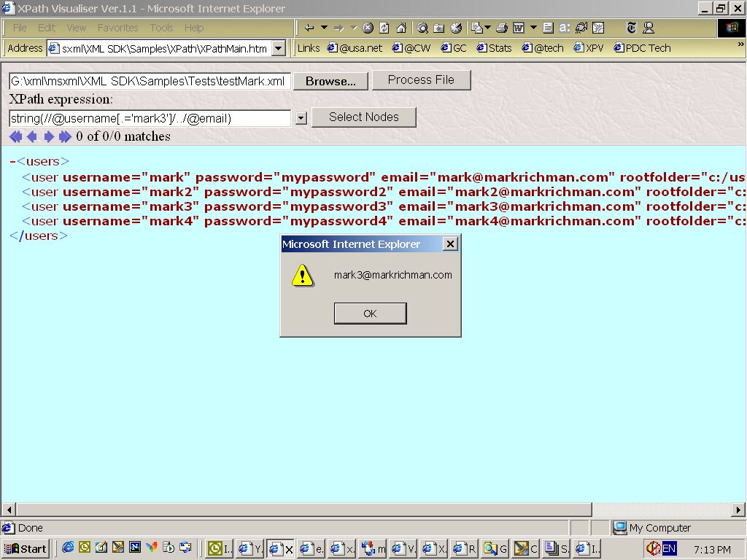Click the horizontal scrollbar thumb
Image resolution: width=747 pixels, height=560 pixels.
coord(304,510)
